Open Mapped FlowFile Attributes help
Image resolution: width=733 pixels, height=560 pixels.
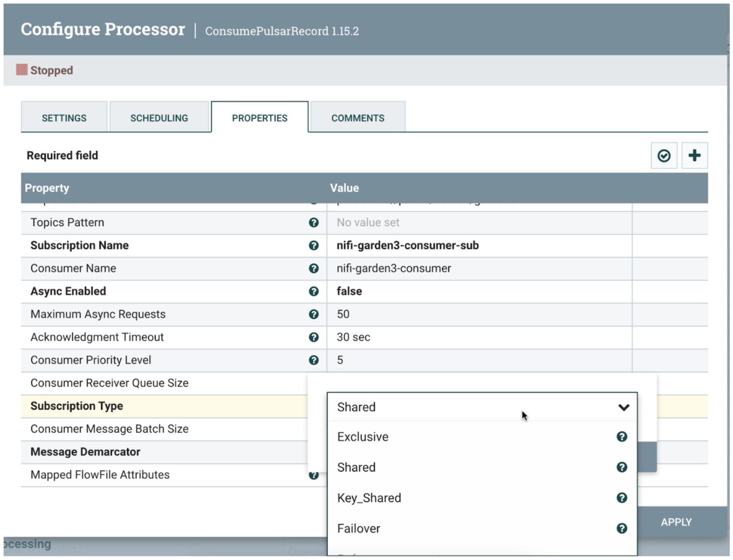[314, 474]
